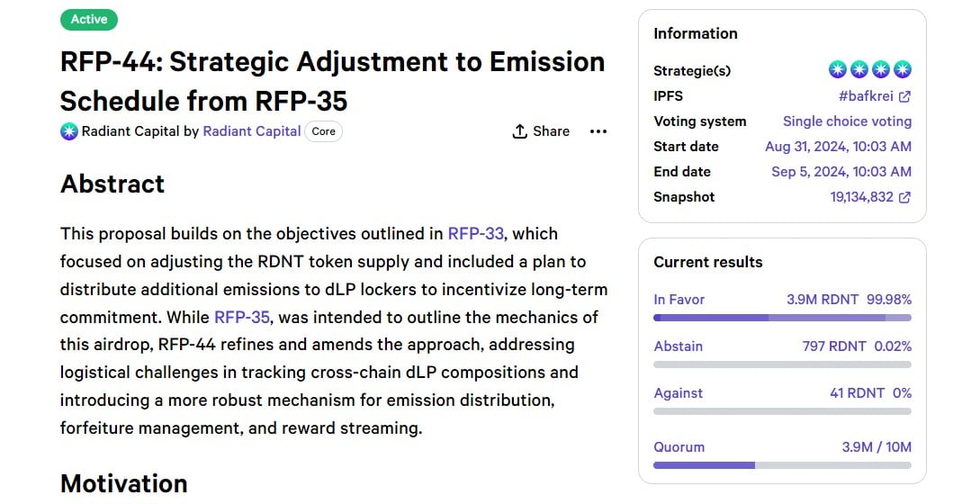The height and width of the screenshot is (504, 980).
Task: Click the first strategy icon
Action: [838, 70]
